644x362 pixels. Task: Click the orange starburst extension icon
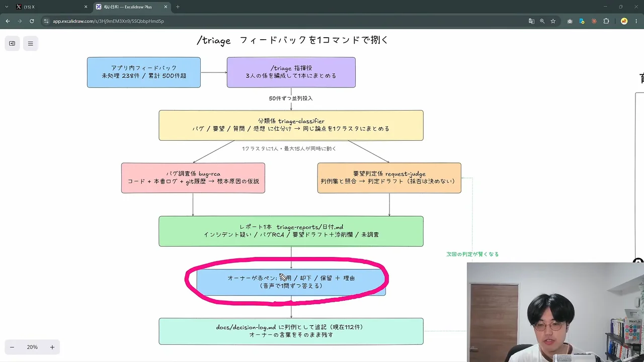click(x=594, y=21)
